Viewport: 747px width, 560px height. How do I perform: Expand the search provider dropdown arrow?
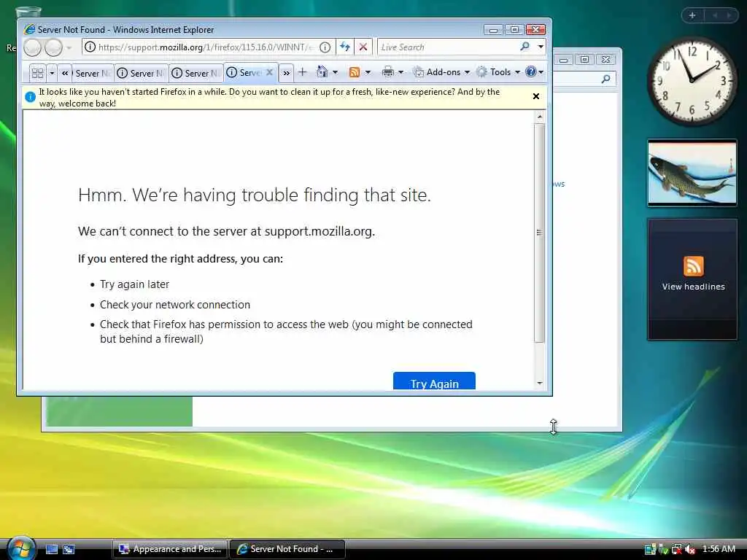point(541,47)
